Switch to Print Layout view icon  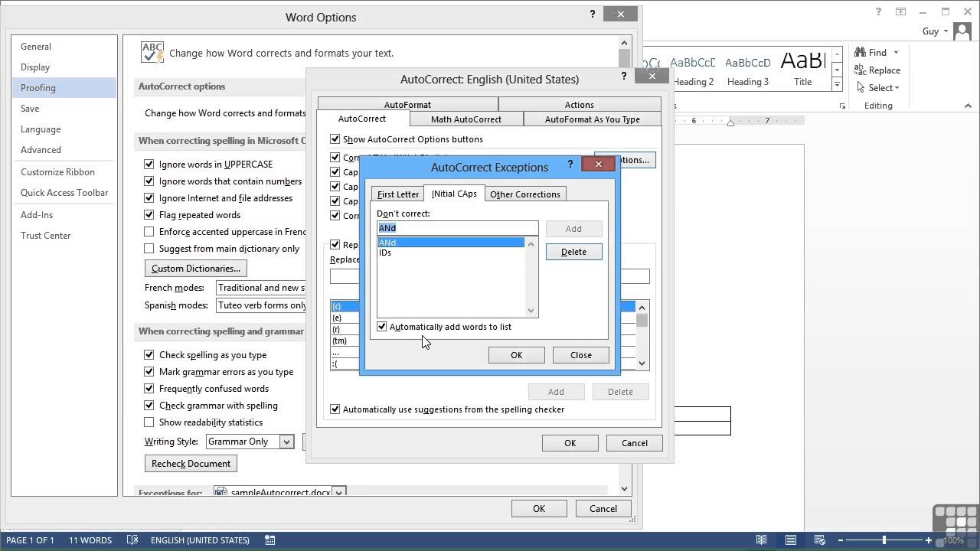click(791, 540)
